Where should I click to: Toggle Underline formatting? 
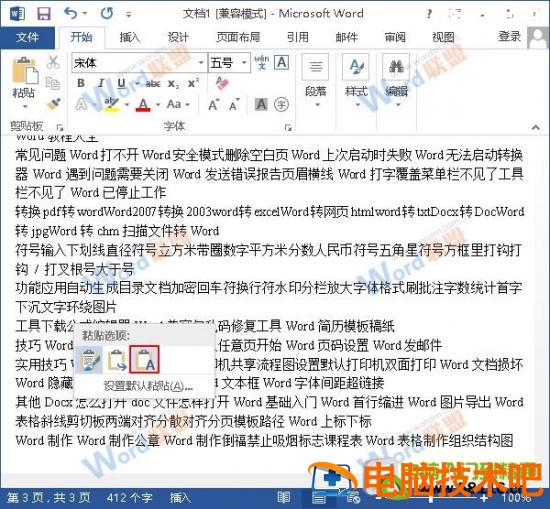tap(121, 83)
